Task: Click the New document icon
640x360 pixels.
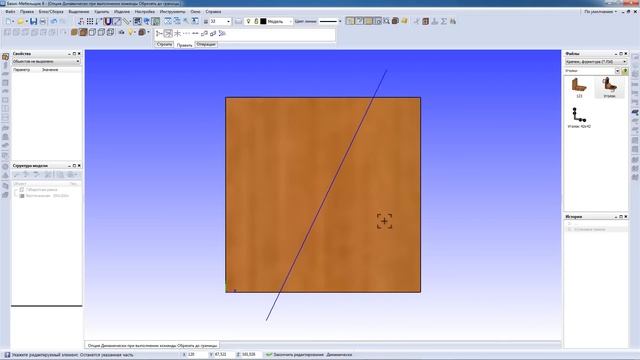Action: (x=9, y=21)
